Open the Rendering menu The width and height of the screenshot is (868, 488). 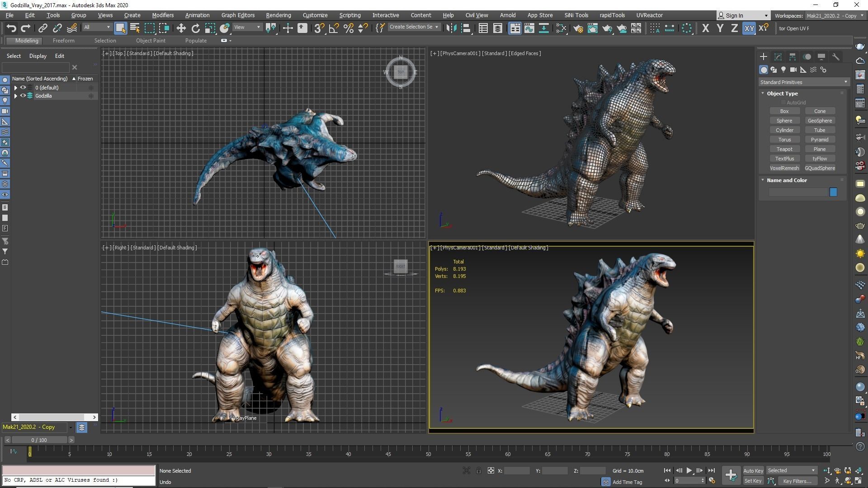[x=278, y=15]
